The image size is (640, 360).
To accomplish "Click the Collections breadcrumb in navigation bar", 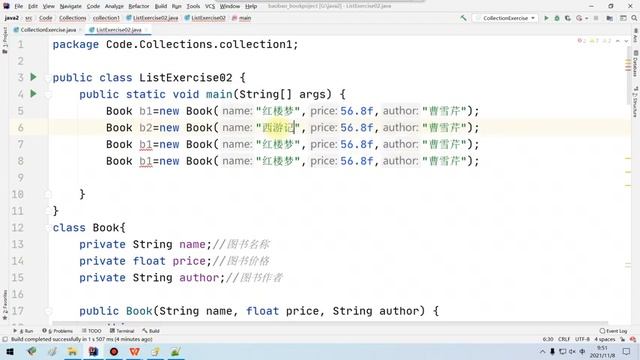I will (72, 18).
